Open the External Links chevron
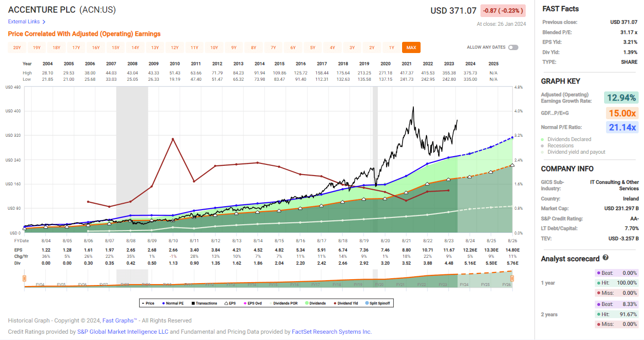 [44, 22]
